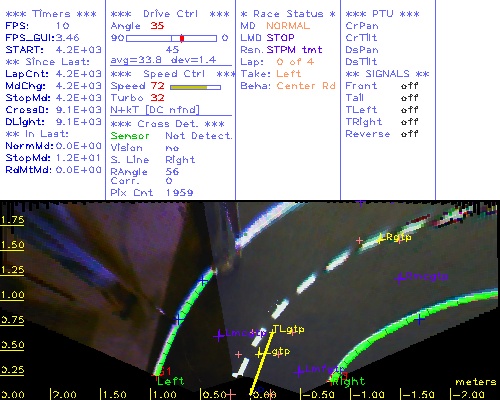500x400 pixels.
Task: Toggle the Reverse signal off value
Action: point(409,134)
